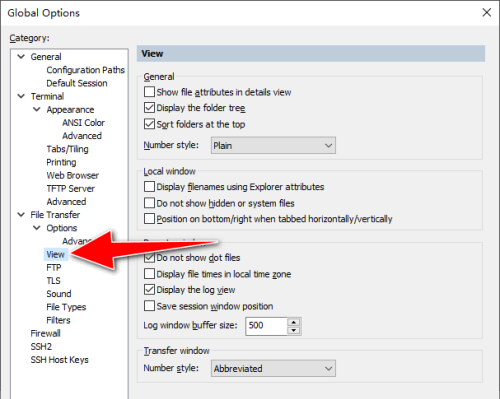Decrease log window buffer size with down arrow
The width and height of the screenshot is (500, 399).
tap(294, 330)
